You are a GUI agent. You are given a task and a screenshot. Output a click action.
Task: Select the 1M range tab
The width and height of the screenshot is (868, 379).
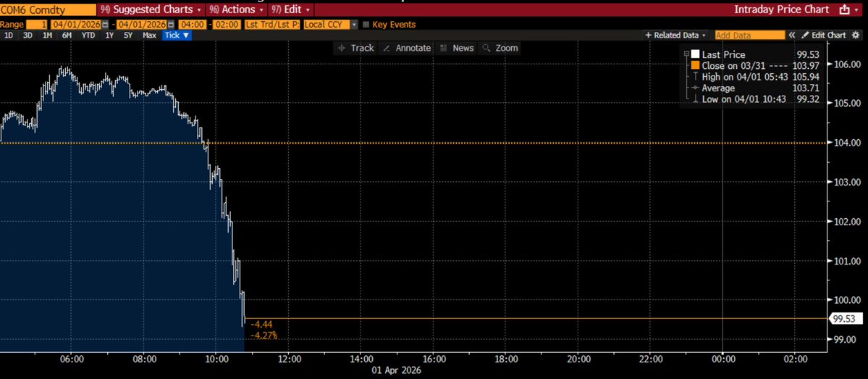click(47, 35)
